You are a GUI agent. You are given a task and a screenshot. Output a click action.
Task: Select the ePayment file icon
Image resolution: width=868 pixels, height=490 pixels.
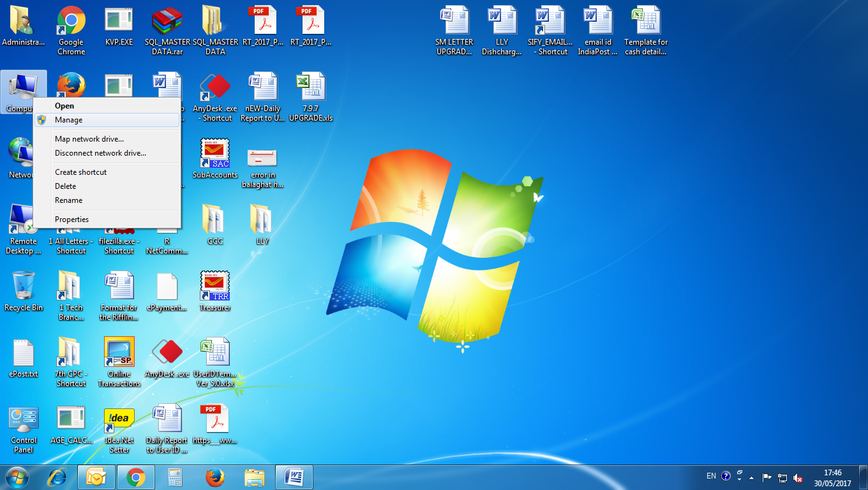click(167, 292)
